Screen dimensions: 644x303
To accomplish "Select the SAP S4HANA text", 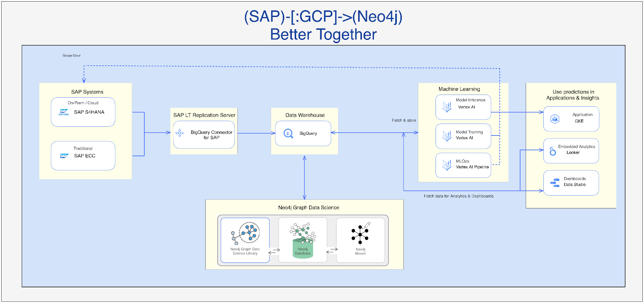I will 89,112.
